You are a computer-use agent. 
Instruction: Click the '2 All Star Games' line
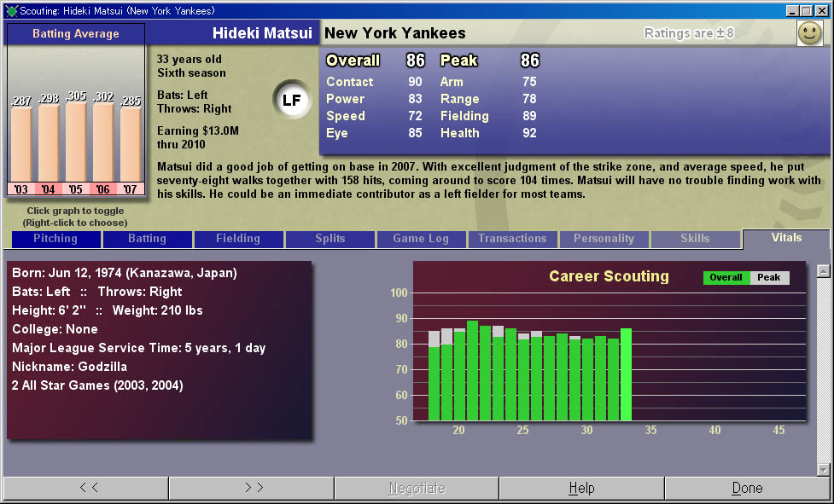(x=97, y=385)
